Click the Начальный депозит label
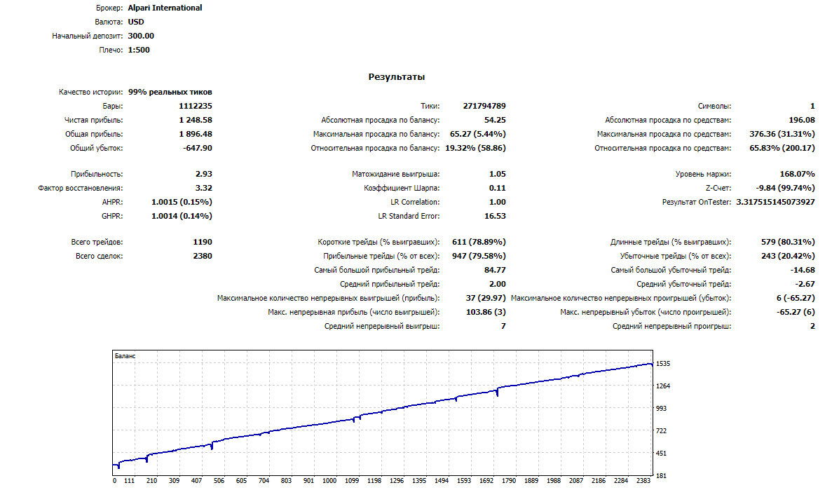Image resolution: width=839 pixels, height=504 pixels. click(87, 36)
